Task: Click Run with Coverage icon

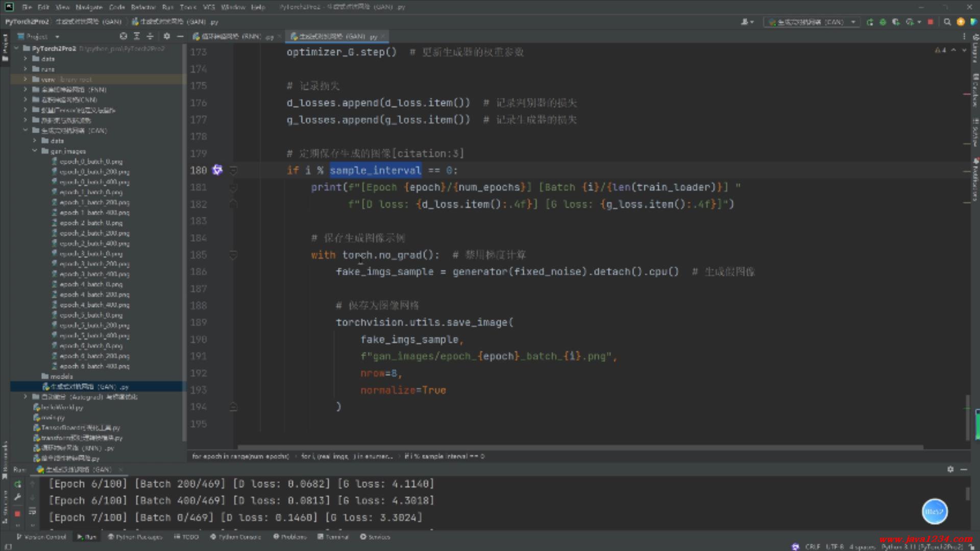Action: [896, 22]
